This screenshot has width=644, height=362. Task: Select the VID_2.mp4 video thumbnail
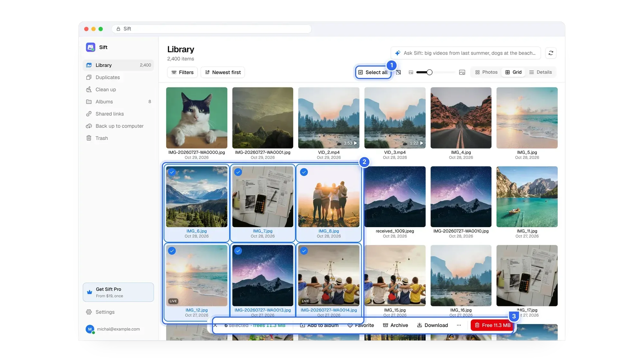click(x=329, y=118)
